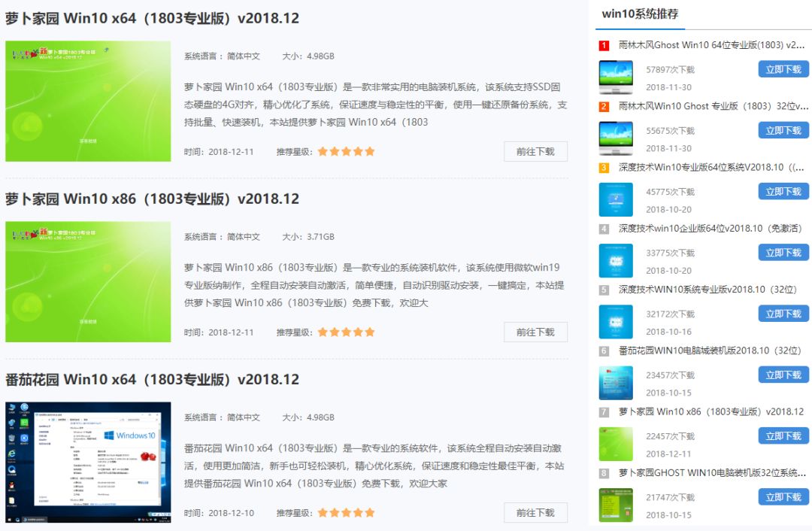
Task: Click orange rank badge number 3
Action: point(604,168)
